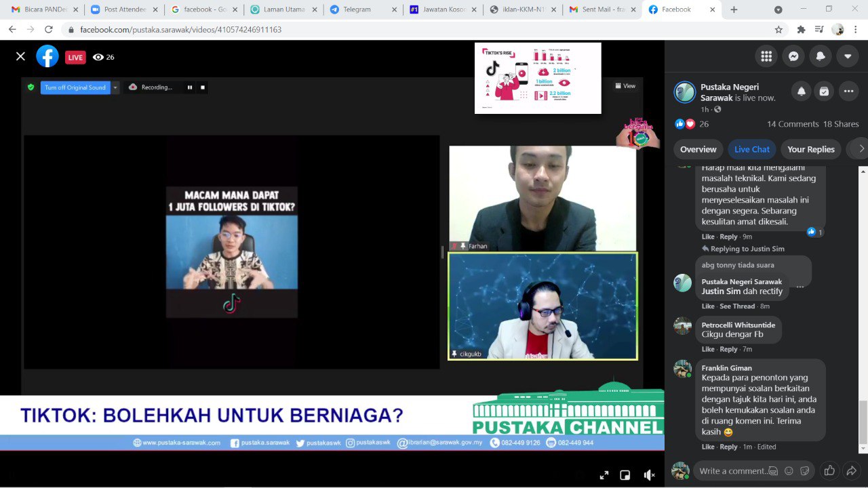Viewport: 868px width, 488px height.
Task: Open Chrome media control icon
Action: pos(819,30)
